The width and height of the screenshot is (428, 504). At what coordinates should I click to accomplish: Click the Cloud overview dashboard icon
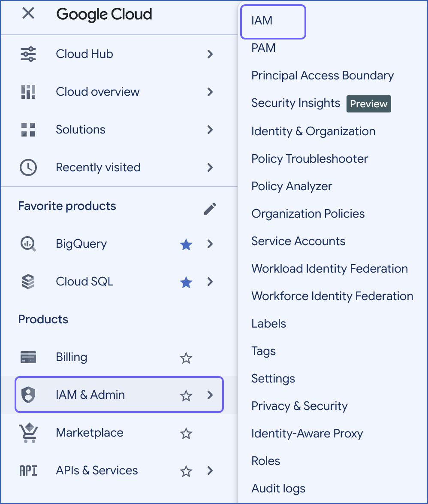tap(28, 92)
